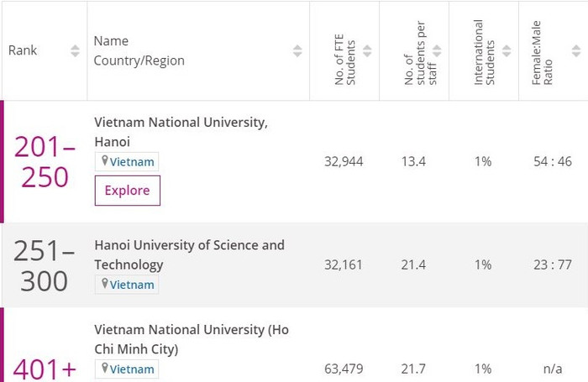Click the Name Country/Region header
Image resolution: width=588 pixels, height=382 pixels.
point(139,50)
